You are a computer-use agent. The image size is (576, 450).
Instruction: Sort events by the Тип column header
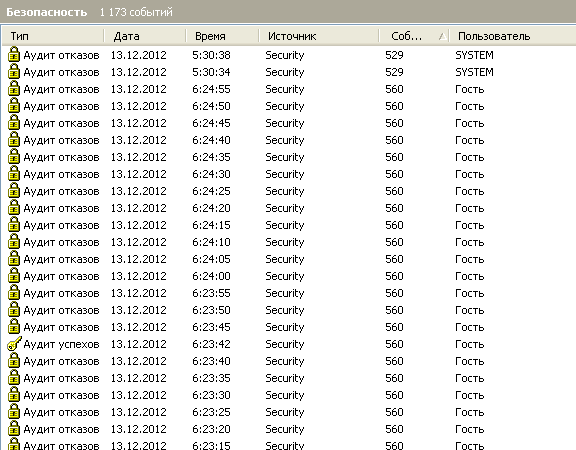53,36
